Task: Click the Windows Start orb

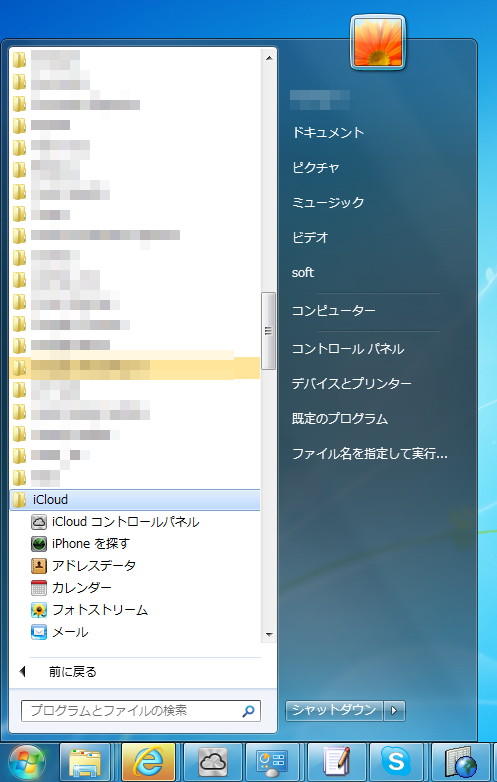Action: coord(26,763)
